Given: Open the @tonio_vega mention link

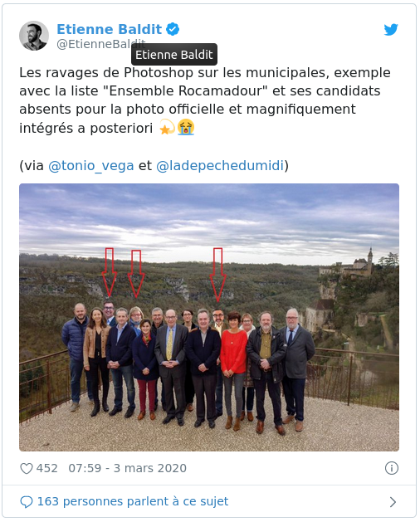Looking at the screenshot, I should (x=91, y=165).
